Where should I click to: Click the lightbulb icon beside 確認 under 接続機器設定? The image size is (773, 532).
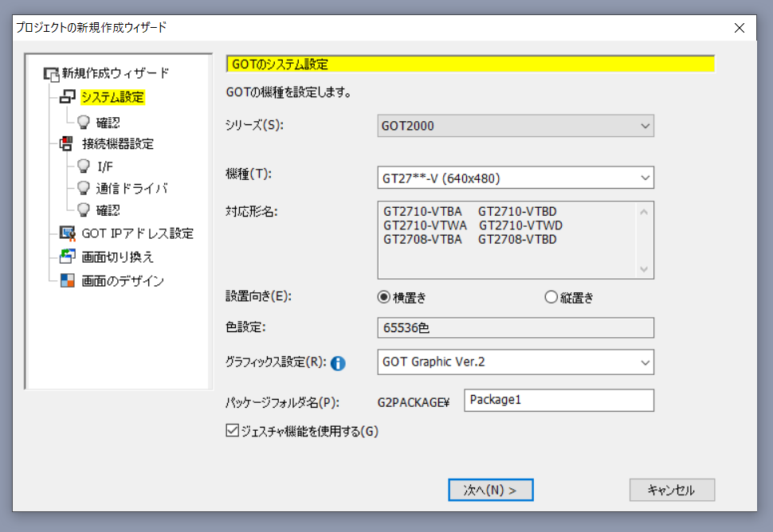tap(84, 210)
